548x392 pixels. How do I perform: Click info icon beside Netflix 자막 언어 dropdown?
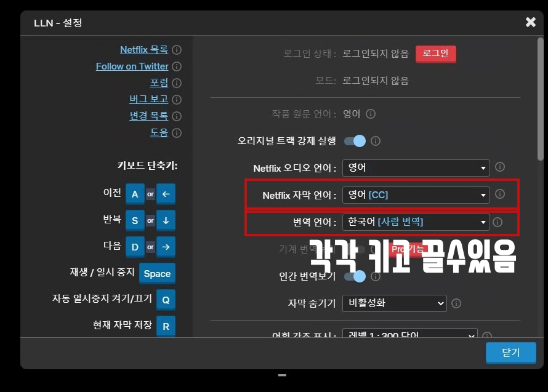tap(500, 194)
